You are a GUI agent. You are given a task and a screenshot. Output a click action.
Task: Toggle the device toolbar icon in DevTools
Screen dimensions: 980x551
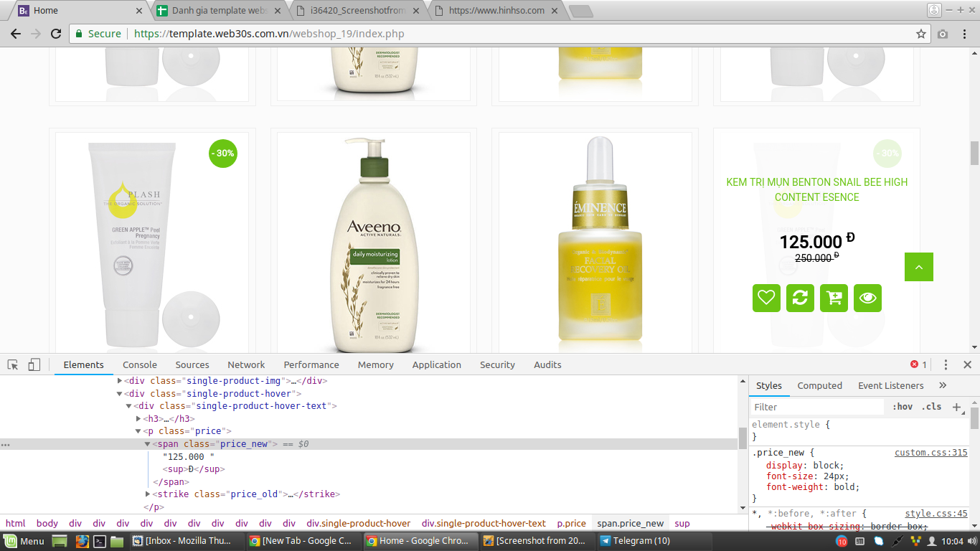click(34, 364)
